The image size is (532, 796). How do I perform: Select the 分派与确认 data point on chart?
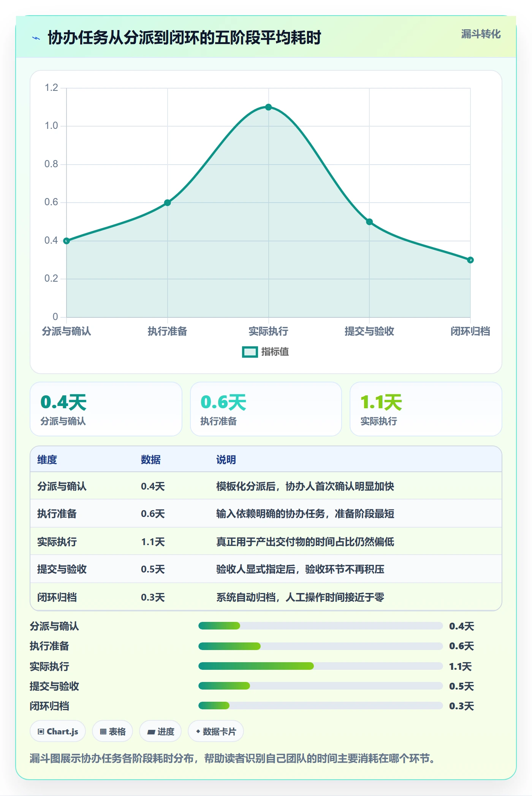click(66, 241)
